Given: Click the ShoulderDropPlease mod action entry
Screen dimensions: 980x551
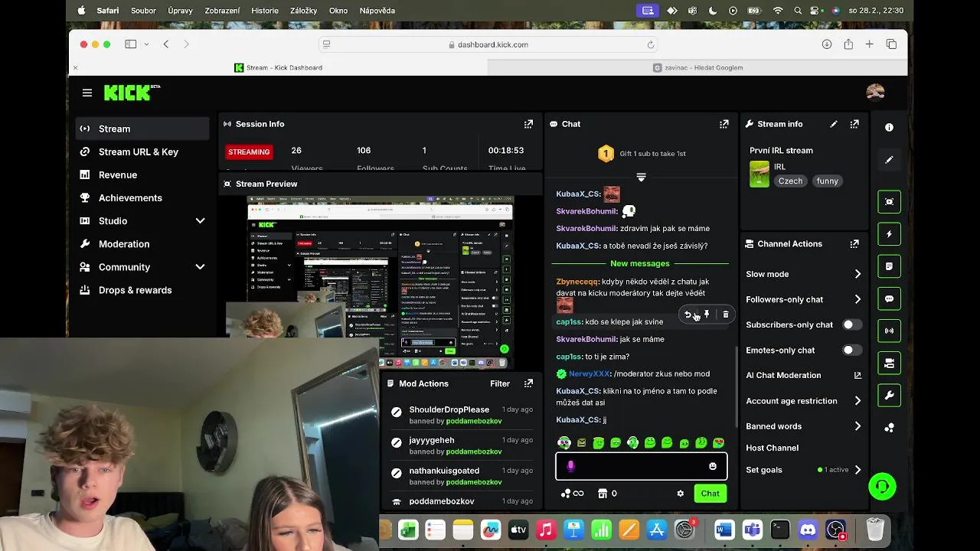Looking at the screenshot, I should [460, 415].
